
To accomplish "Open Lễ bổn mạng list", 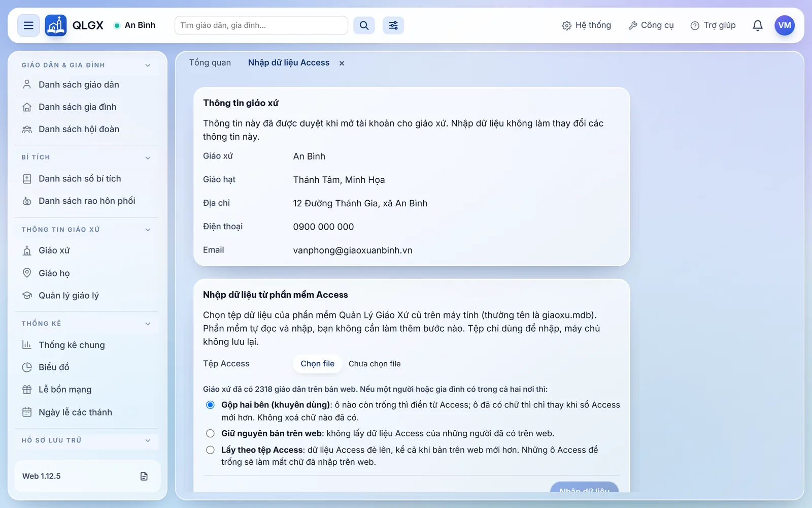I will pyautogui.click(x=87, y=390).
